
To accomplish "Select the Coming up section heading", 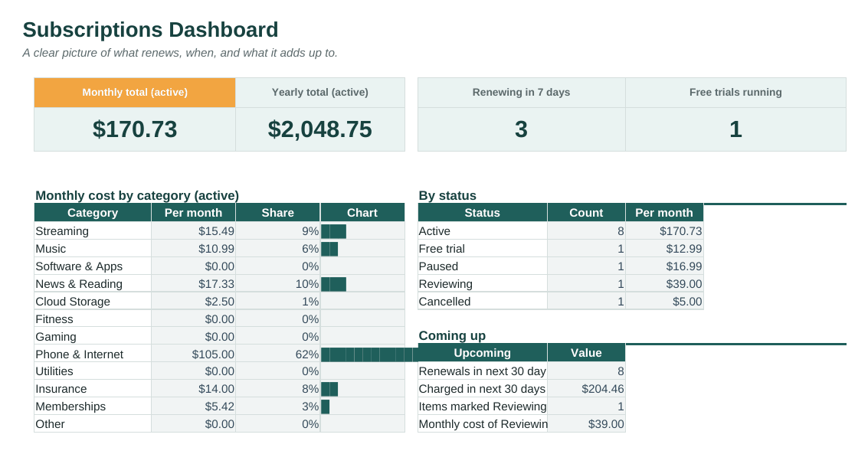I will coord(452,335).
